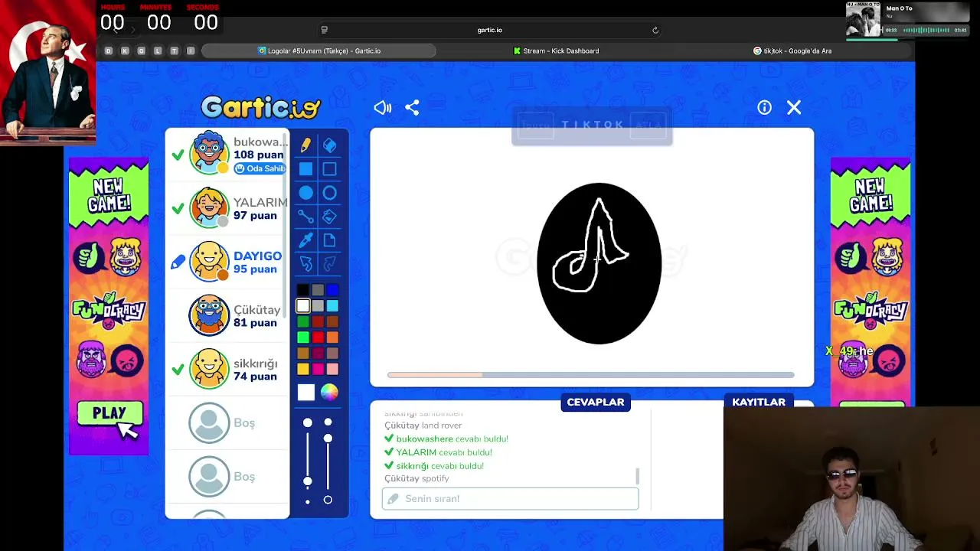Select the orange color swatch
This screenshot has width=980, height=551.
[x=332, y=337]
